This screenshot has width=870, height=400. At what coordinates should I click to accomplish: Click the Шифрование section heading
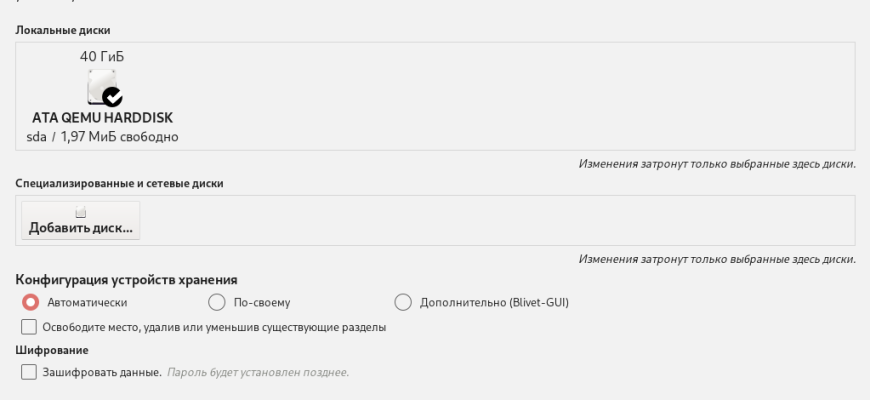pyautogui.click(x=53, y=350)
